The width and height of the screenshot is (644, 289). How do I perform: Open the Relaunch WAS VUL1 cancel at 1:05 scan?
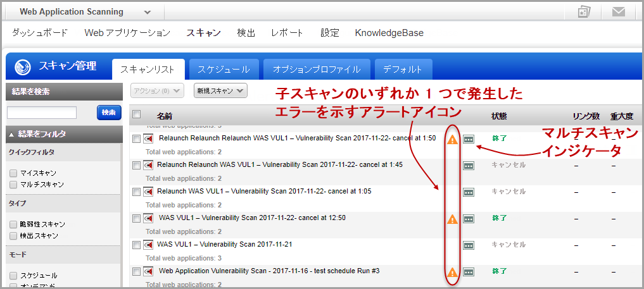click(x=264, y=192)
